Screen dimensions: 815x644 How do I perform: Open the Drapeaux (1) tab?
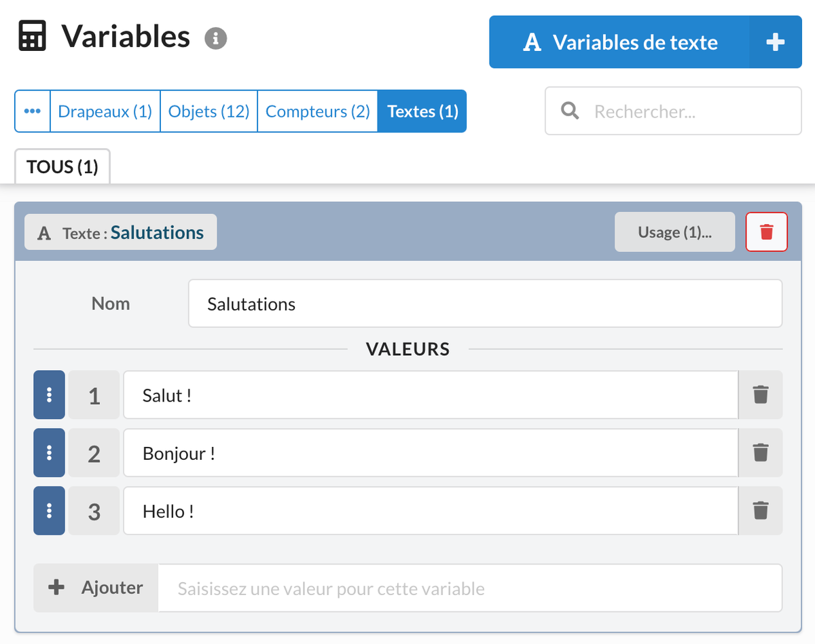coord(105,110)
